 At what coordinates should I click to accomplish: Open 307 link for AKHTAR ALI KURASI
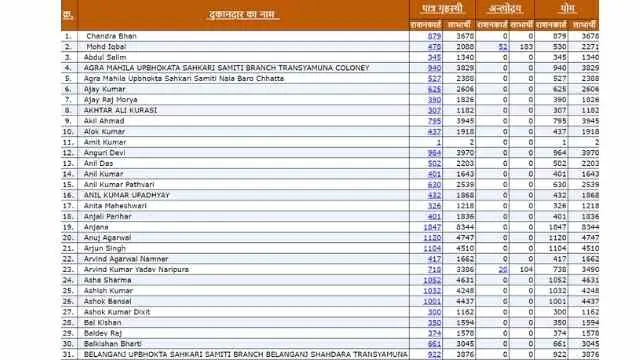(x=434, y=111)
